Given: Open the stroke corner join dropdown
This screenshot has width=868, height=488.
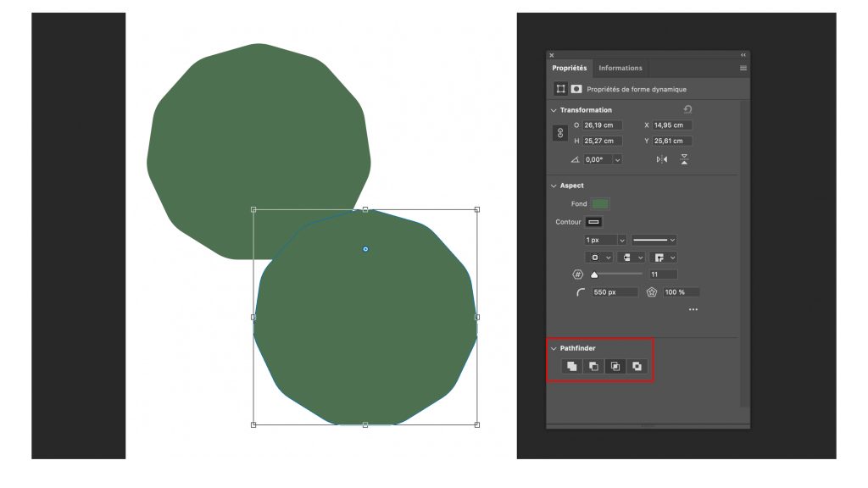Looking at the screenshot, I should coord(664,258).
